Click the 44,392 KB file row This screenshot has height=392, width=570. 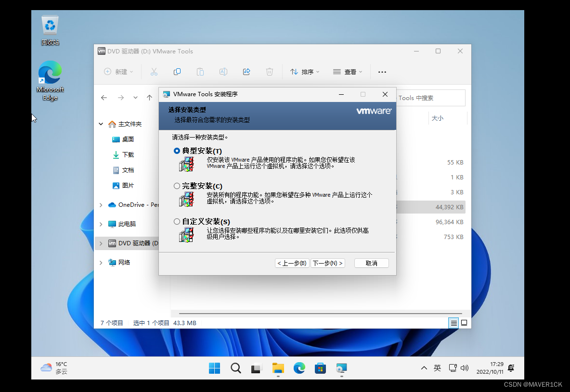[x=430, y=207]
